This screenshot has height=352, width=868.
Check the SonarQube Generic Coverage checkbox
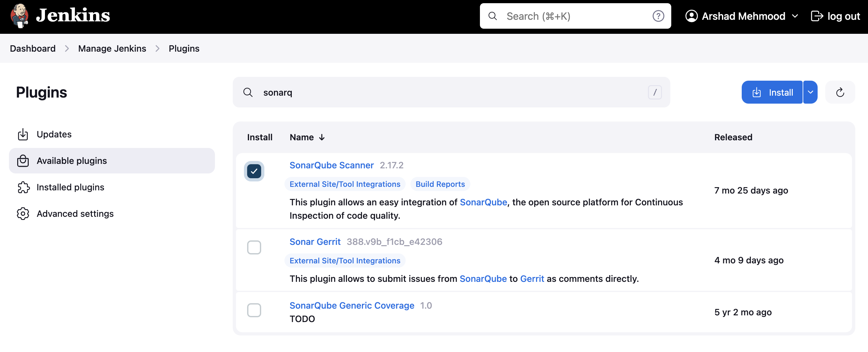(x=254, y=310)
